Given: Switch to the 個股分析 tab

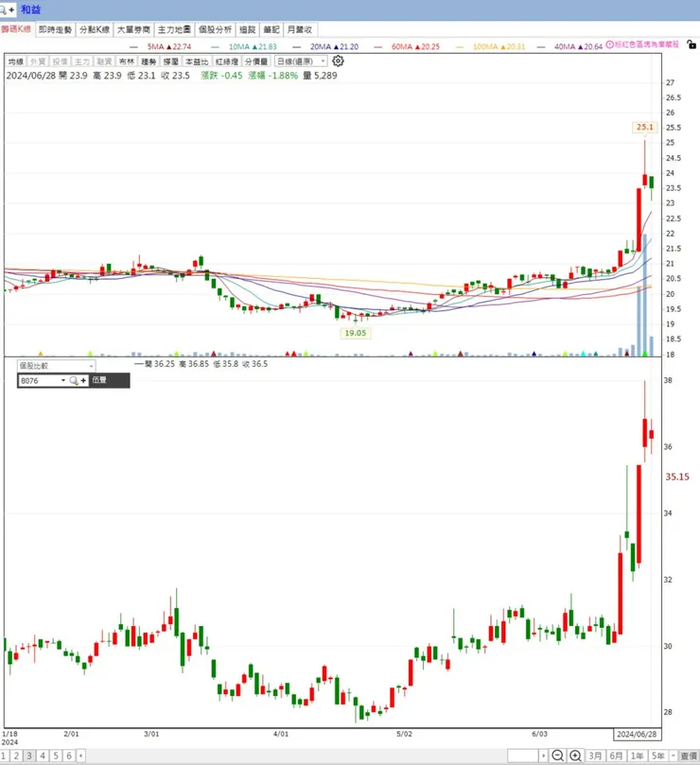Looking at the screenshot, I should coord(216,29).
